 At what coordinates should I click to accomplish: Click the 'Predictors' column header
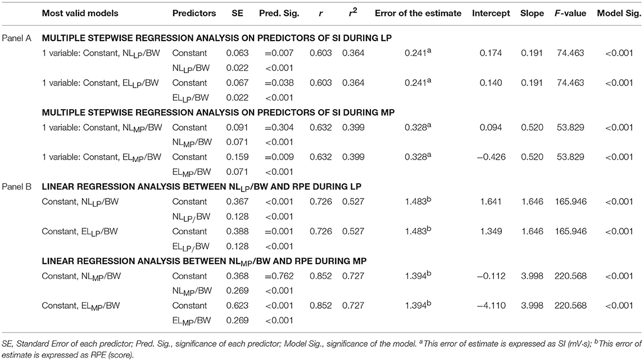pyautogui.click(x=194, y=13)
